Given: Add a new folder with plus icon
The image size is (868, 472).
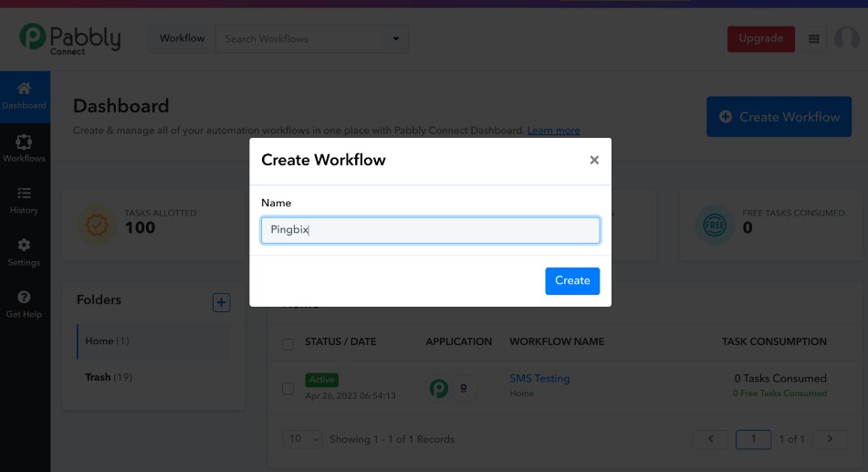Looking at the screenshot, I should click(222, 302).
